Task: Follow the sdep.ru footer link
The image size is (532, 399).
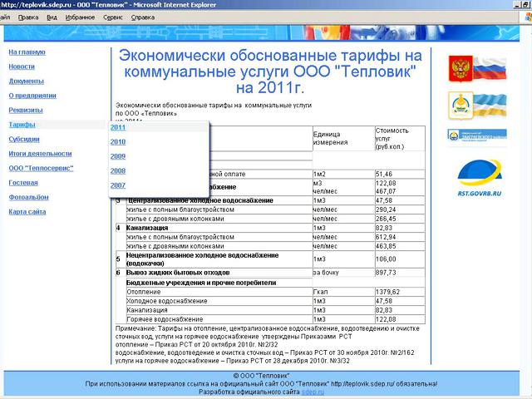Action: coord(313,392)
